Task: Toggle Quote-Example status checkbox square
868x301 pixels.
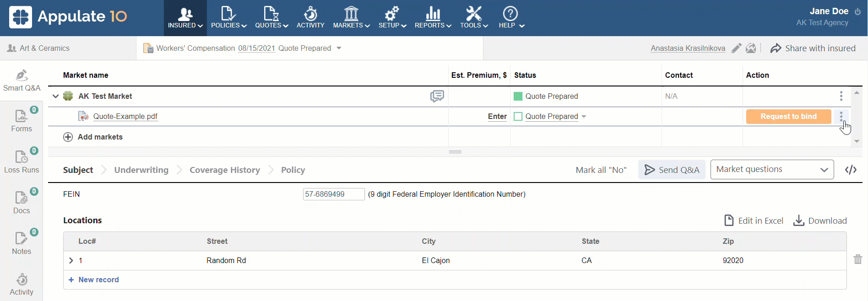Action: click(x=518, y=116)
